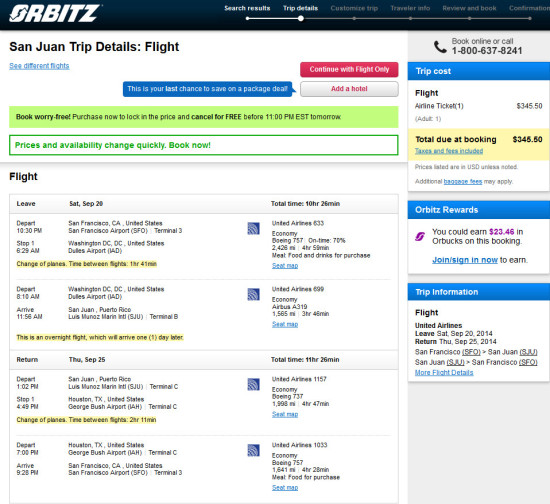
Task: Click United Airlines logo for flight 1157
Action: (x=253, y=384)
